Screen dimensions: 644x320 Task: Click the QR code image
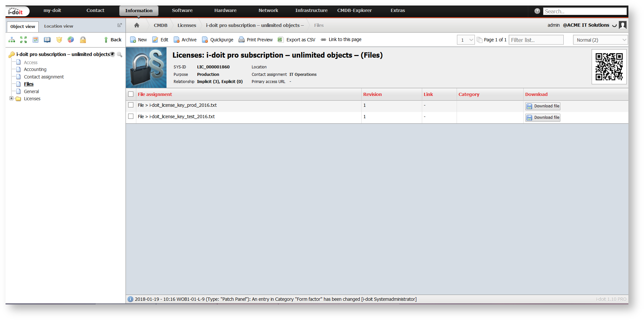[609, 67]
